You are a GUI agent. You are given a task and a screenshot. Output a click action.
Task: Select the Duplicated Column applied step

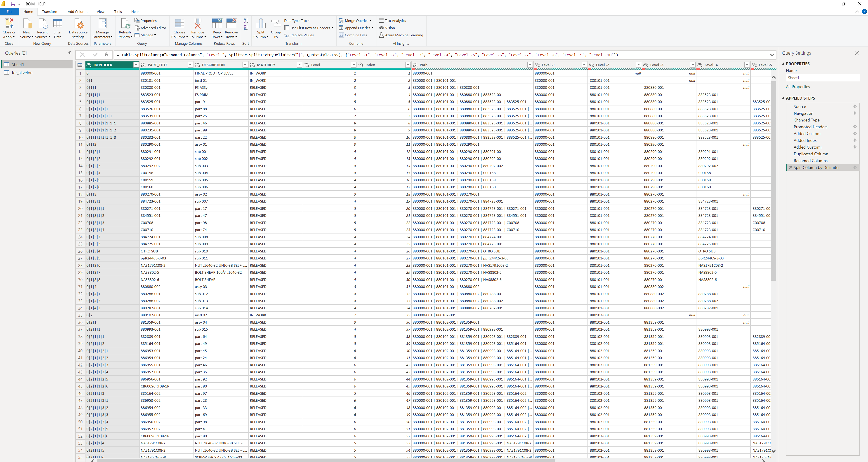coord(811,154)
